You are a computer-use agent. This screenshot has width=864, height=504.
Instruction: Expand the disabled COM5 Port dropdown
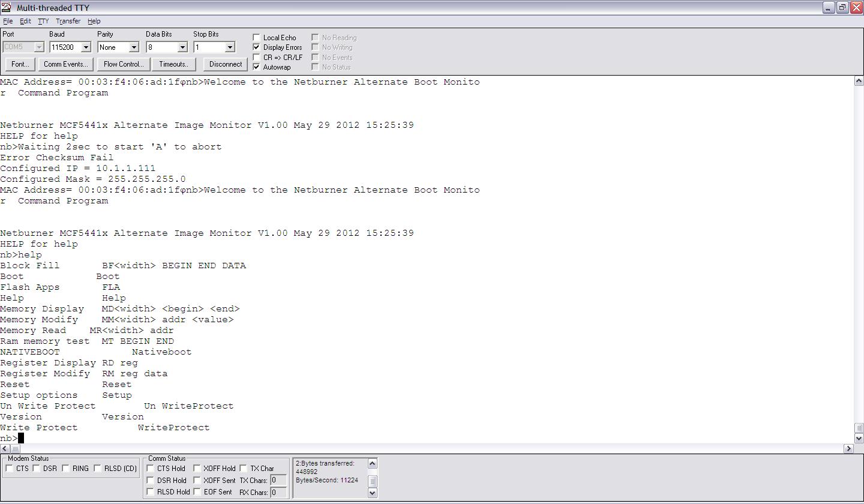[39, 47]
